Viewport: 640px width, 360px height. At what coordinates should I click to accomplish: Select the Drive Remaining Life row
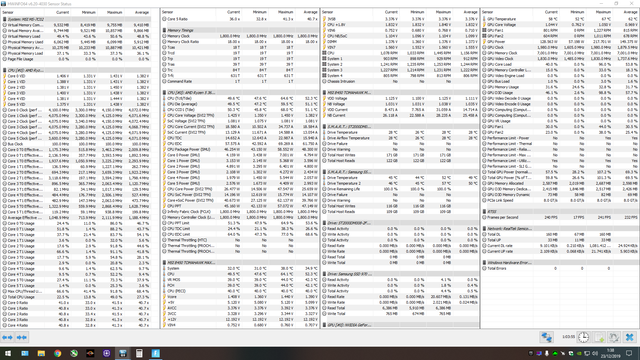[x=400, y=189]
